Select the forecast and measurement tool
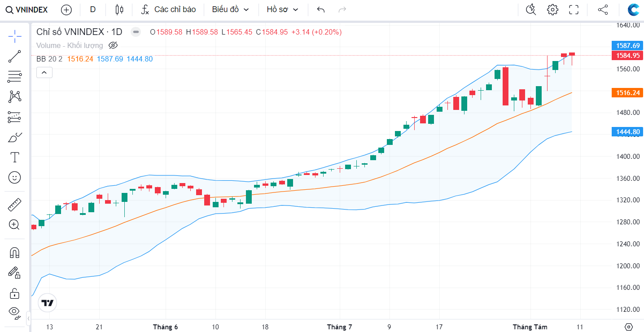Image resolution: width=644 pixels, height=332 pixels. point(15,117)
